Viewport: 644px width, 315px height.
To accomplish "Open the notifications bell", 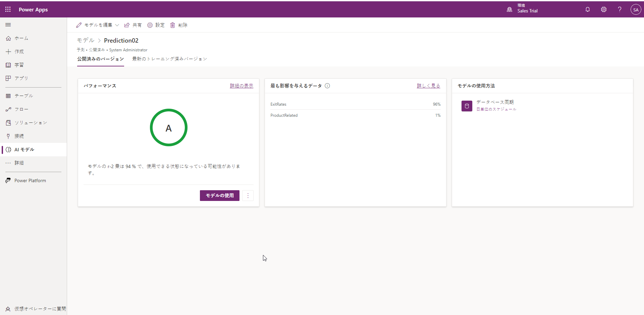I will [x=588, y=9].
